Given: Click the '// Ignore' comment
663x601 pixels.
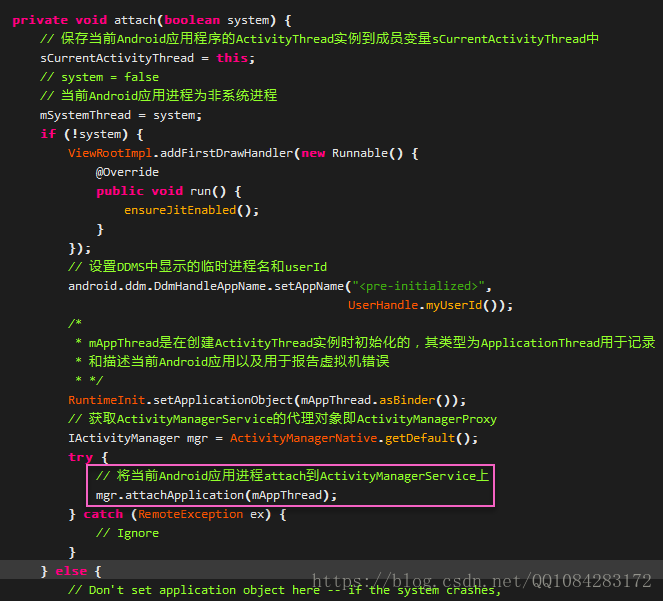Looking at the screenshot, I should (127, 533).
